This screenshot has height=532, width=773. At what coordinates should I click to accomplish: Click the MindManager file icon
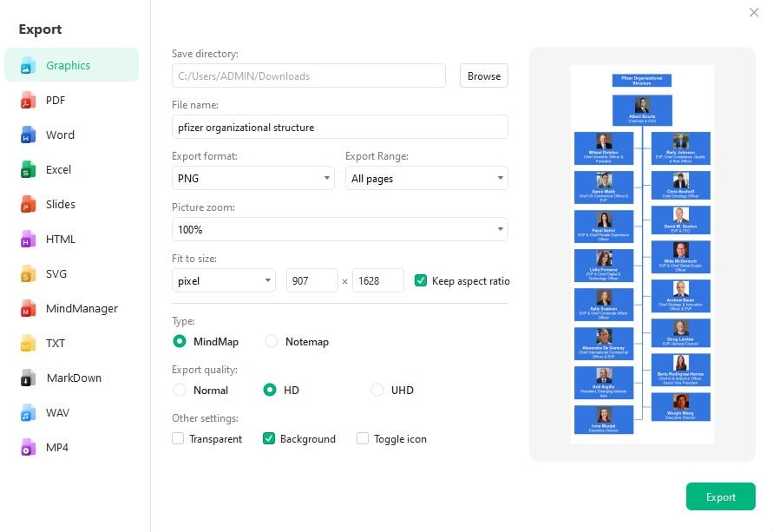28,309
